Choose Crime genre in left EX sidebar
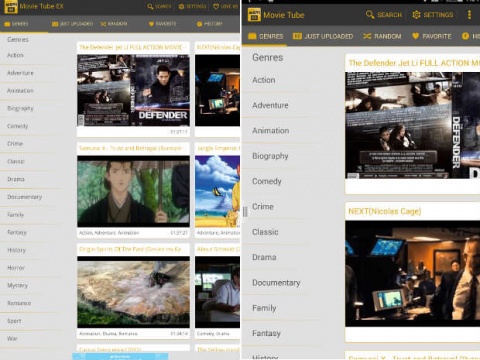Viewport: 480px width, 360px height. (15, 144)
